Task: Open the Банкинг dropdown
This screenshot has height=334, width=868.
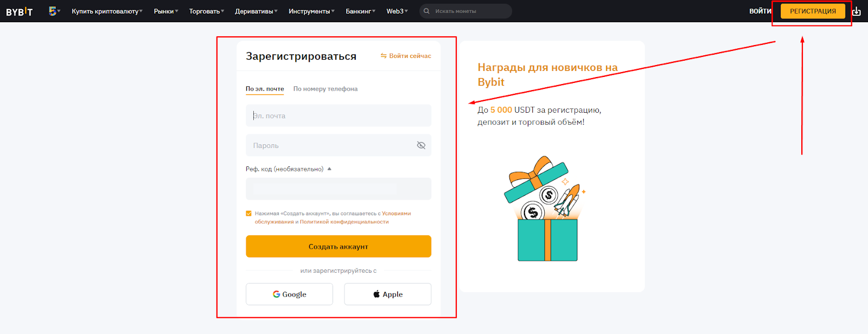Action: [x=361, y=11]
